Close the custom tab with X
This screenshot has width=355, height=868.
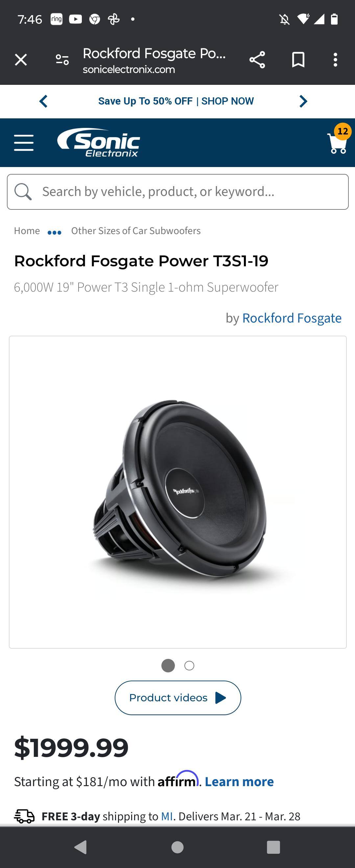21,60
